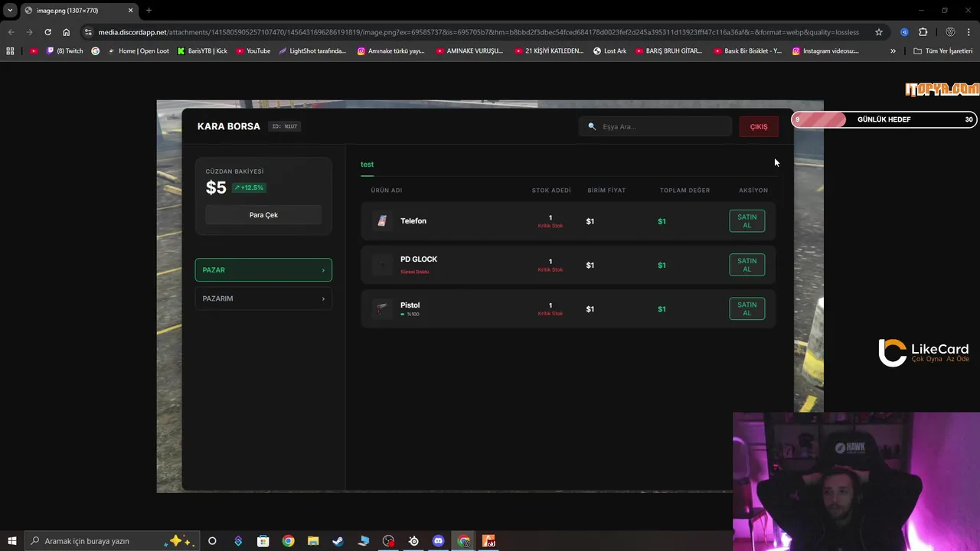This screenshot has width=980, height=551.
Task: Click the chevron on PAZAR row
Action: click(323, 270)
